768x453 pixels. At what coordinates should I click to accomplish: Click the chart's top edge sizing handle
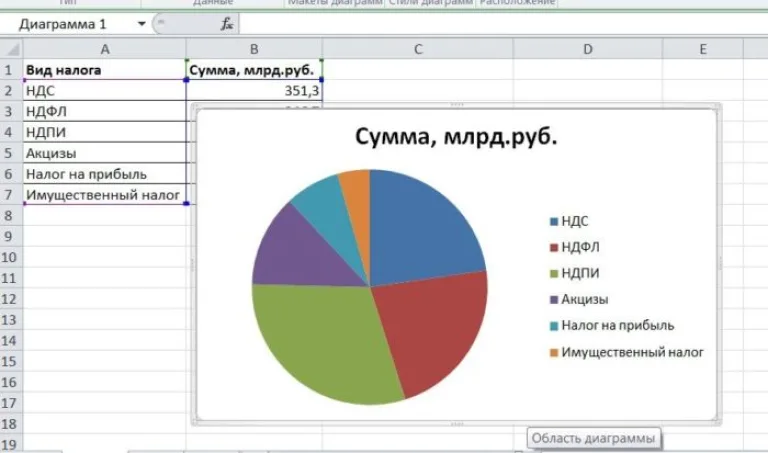click(456, 104)
